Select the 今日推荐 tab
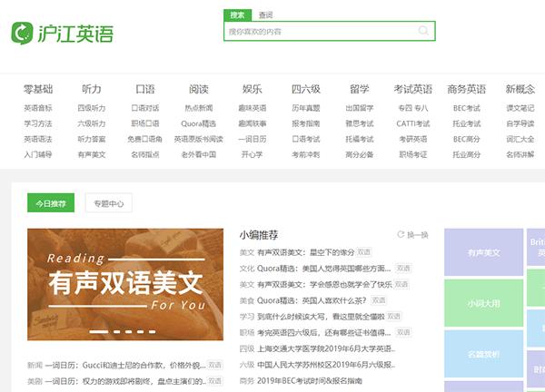 (51, 202)
